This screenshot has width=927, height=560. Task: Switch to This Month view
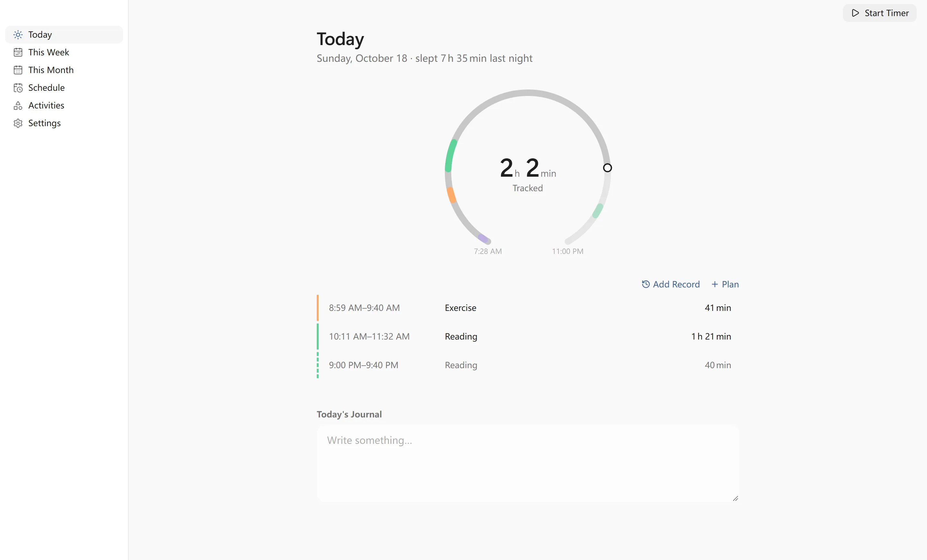(64, 70)
